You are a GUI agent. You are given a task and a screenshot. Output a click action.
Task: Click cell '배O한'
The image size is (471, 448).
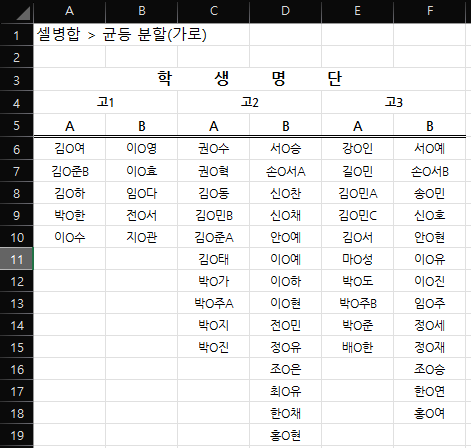358,347
